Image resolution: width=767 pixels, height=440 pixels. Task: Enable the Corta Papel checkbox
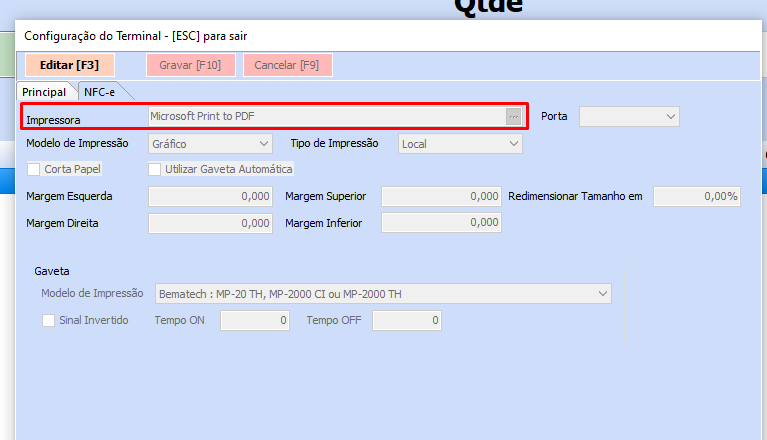[34, 170]
